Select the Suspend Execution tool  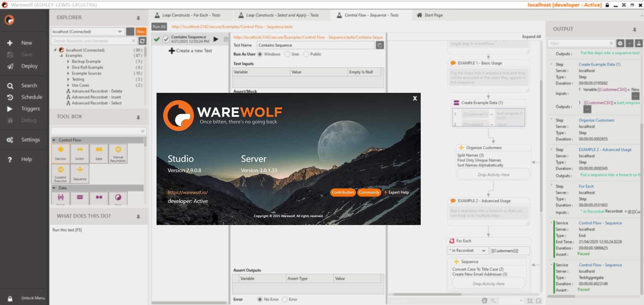click(x=60, y=174)
